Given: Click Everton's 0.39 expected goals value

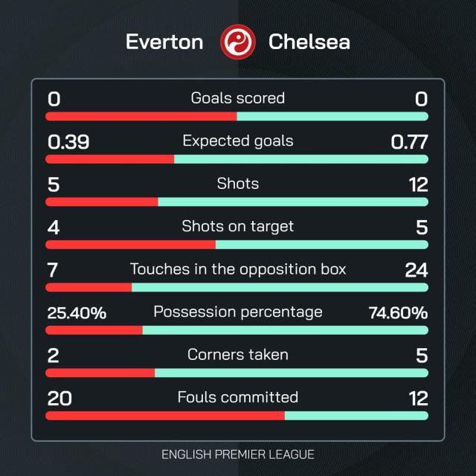Looking at the screenshot, I should [x=68, y=141].
